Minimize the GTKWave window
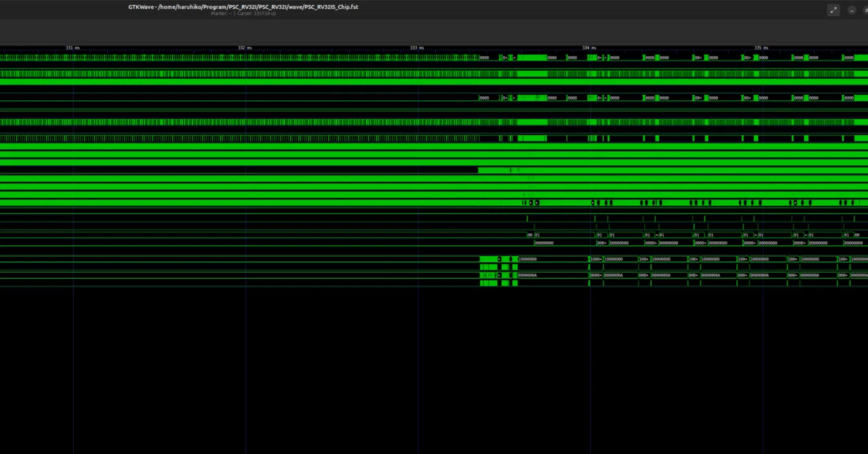Image resolution: width=868 pixels, height=454 pixels. click(852, 10)
